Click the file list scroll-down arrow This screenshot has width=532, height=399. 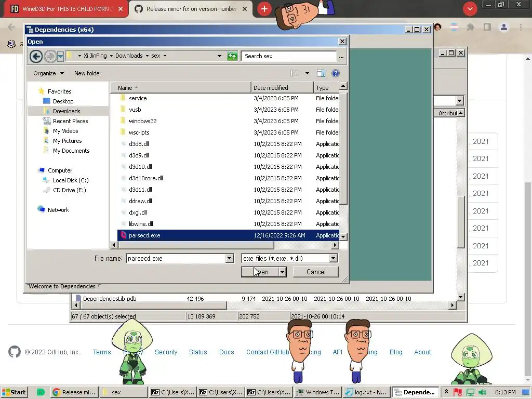(343, 236)
